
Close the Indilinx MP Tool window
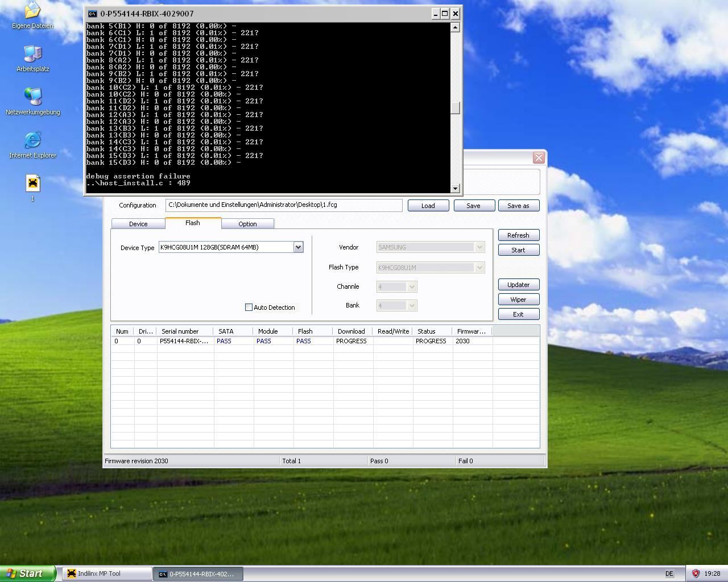pos(539,158)
